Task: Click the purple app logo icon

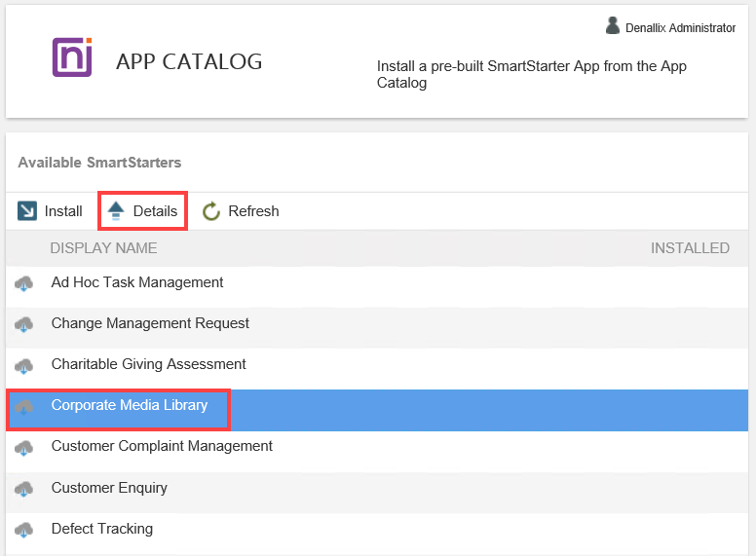Action: 72,57
